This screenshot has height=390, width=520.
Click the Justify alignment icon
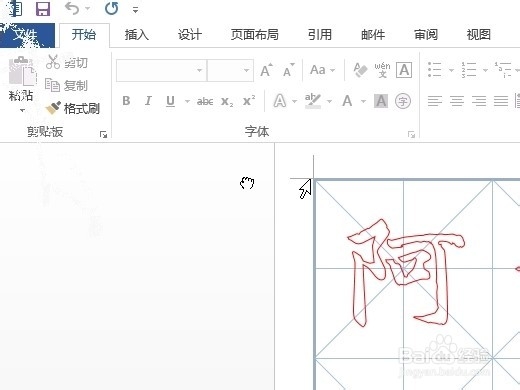click(501, 101)
